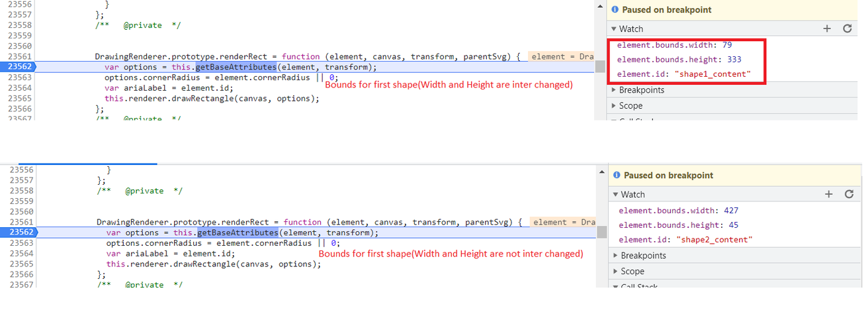
Task: Select watch entry element.bounds.width: 79
Action: [x=673, y=46]
